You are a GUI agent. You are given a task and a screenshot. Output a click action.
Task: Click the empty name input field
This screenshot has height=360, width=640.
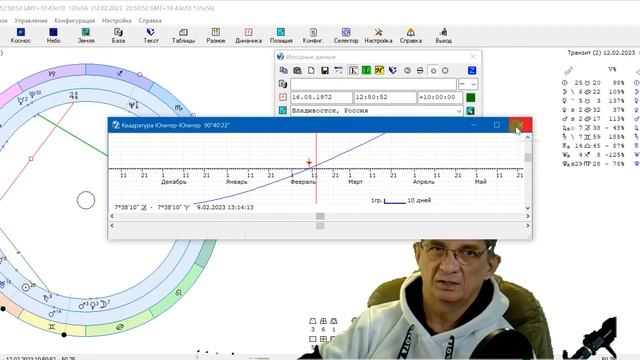pos(373,84)
